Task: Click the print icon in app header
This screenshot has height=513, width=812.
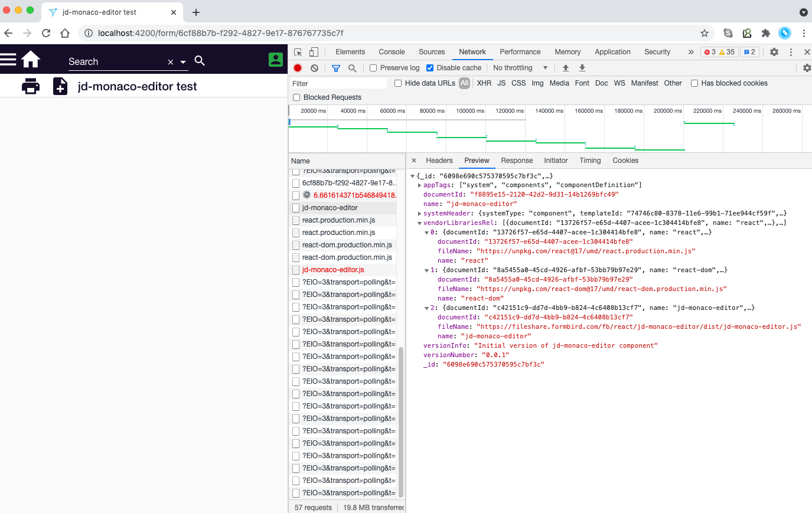Action: (31, 86)
